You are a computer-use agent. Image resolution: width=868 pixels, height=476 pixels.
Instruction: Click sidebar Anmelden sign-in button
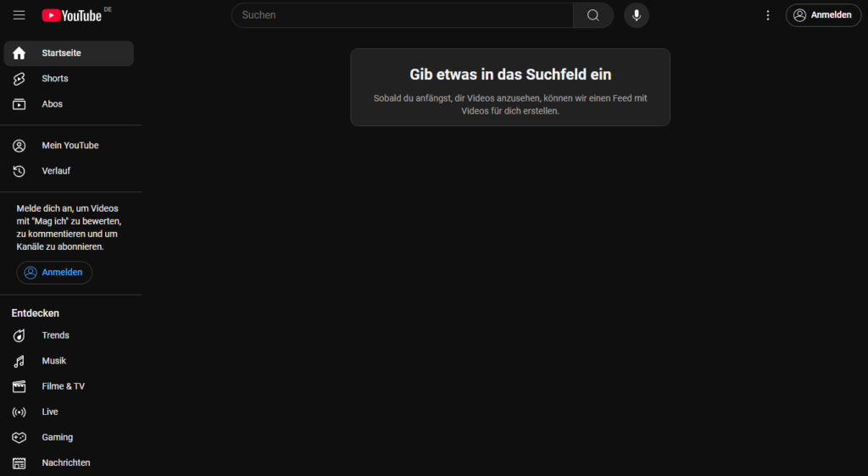click(54, 273)
